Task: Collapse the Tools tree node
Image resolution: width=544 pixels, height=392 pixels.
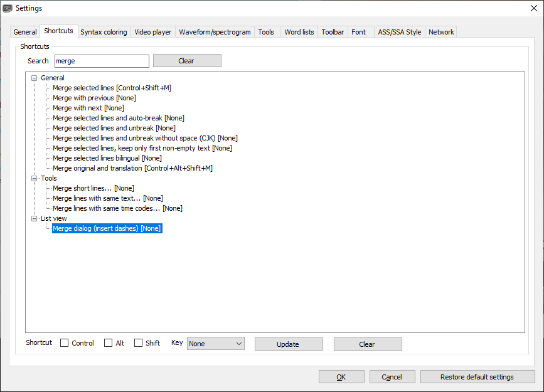Action: point(34,178)
